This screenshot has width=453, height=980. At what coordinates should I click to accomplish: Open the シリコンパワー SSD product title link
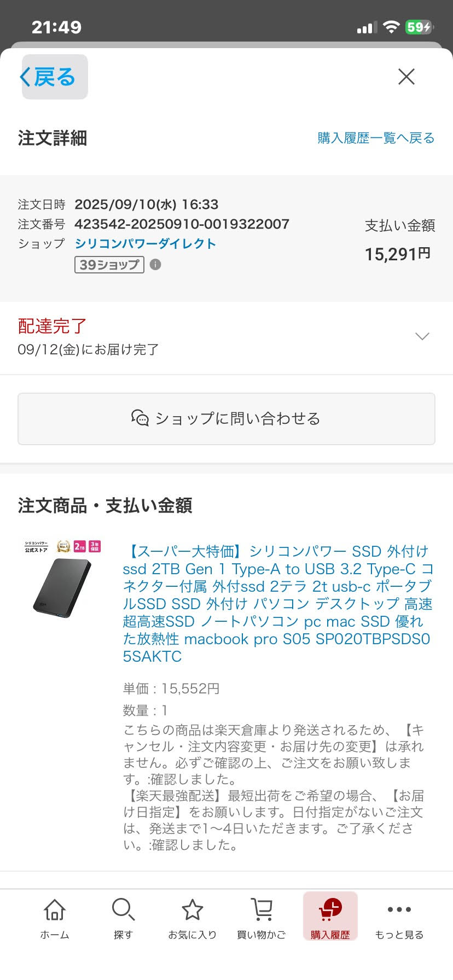(277, 604)
